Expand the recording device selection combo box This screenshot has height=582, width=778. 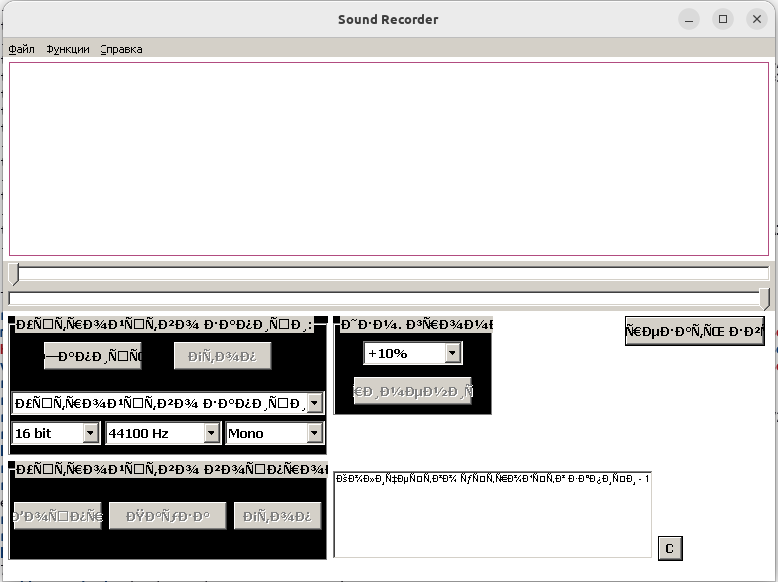[315, 403]
